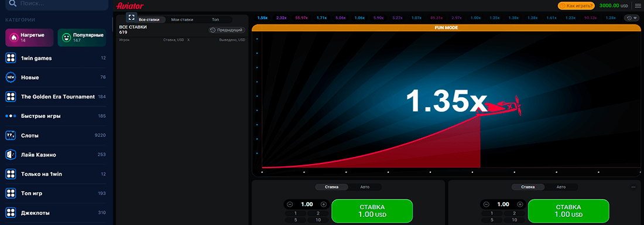Open Нагретые flame category
The width and height of the screenshot is (644, 225).
(29, 38)
